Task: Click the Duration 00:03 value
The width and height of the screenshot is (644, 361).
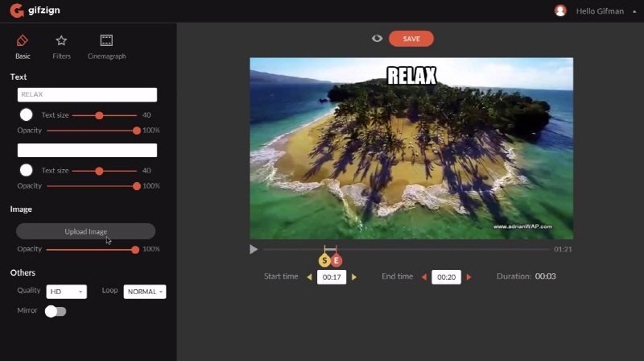Action: click(546, 276)
